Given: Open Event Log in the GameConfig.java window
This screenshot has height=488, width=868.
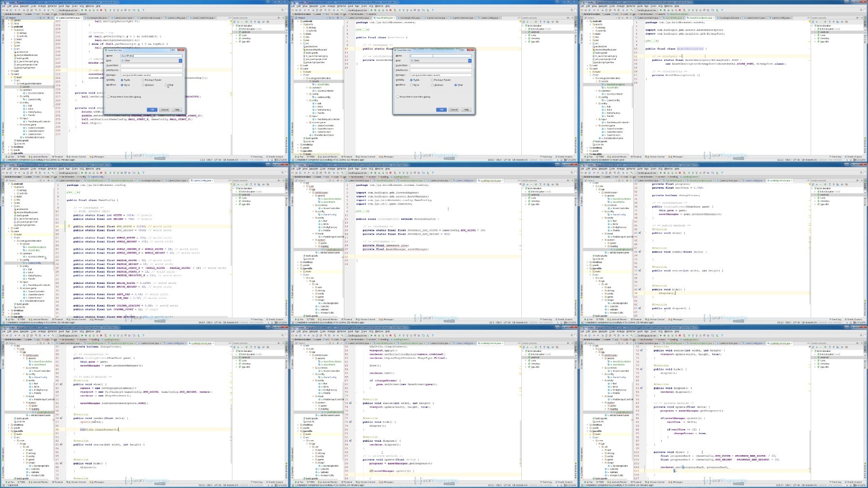Looking at the screenshot, I should tap(258, 319).
